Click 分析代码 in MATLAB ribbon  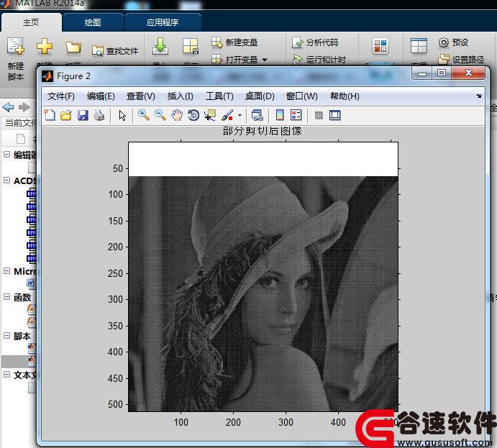315,42
